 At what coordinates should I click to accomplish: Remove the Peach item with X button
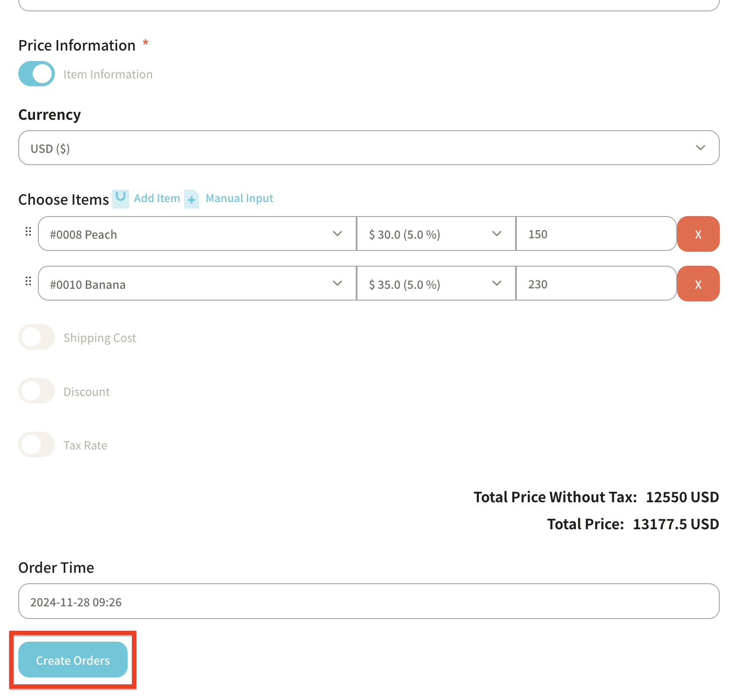tap(698, 234)
